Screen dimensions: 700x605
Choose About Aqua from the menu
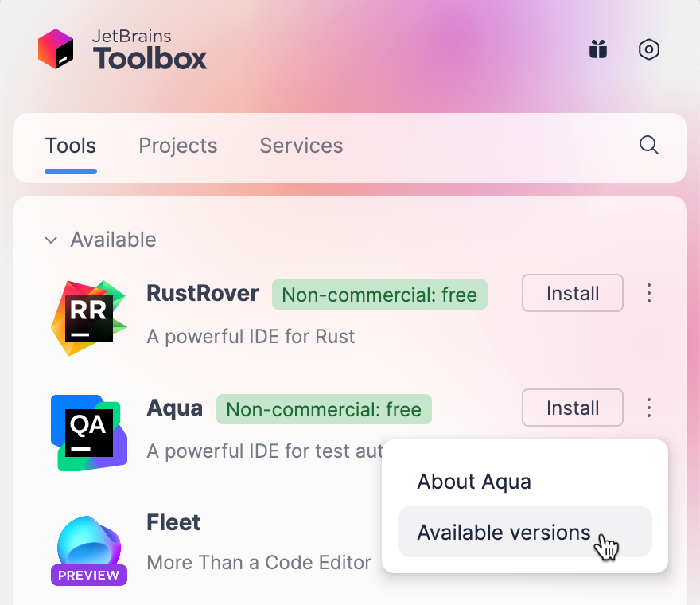(x=524, y=482)
